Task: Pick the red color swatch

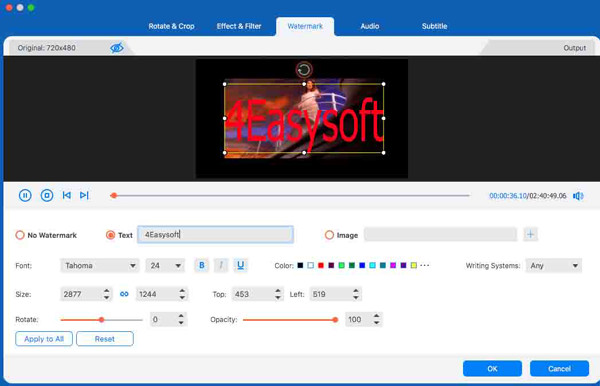Action: pyautogui.click(x=321, y=265)
